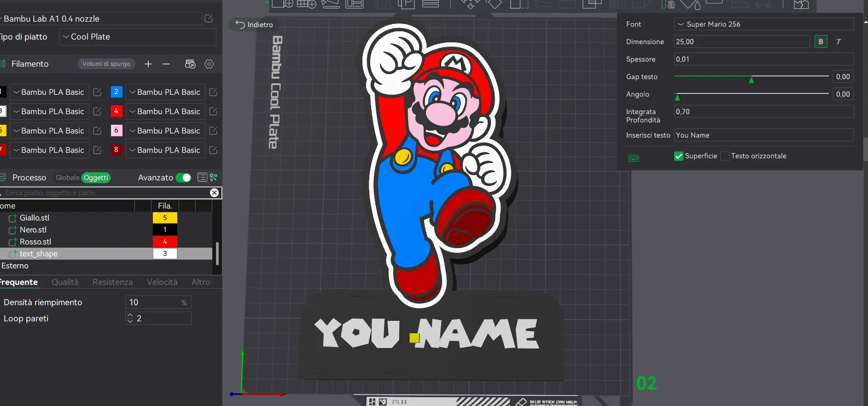Open filament 4 Bambu PLA Basic dropdown
The image size is (868, 406).
click(165, 111)
